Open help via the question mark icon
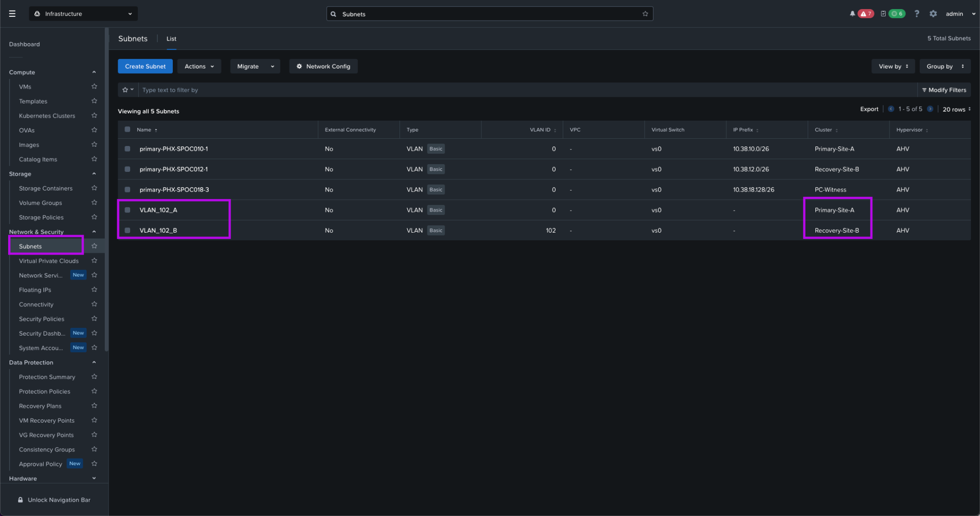Image resolution: width=980 pixels, height=516 pixels. click(917, 13)
